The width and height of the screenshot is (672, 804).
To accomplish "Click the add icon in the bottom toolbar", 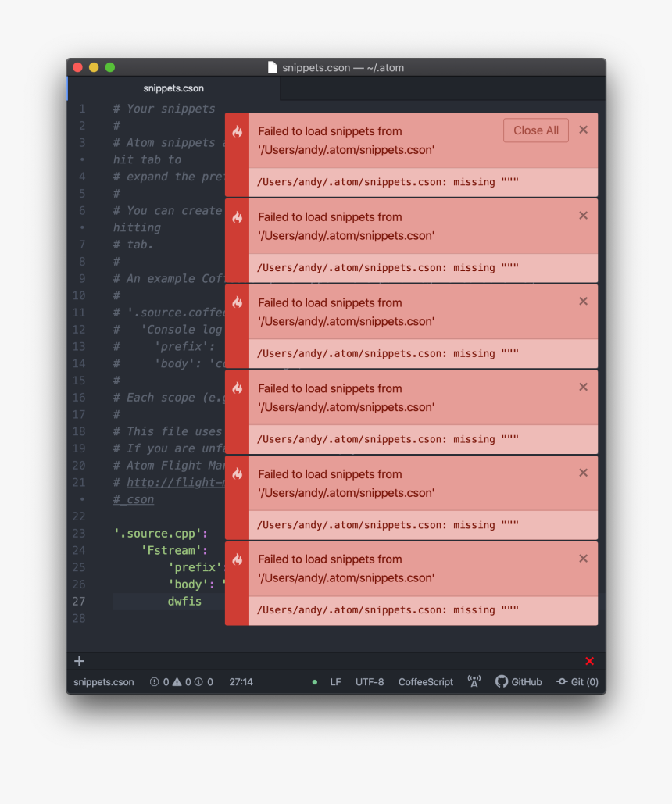I will click(x=78, y=660).
